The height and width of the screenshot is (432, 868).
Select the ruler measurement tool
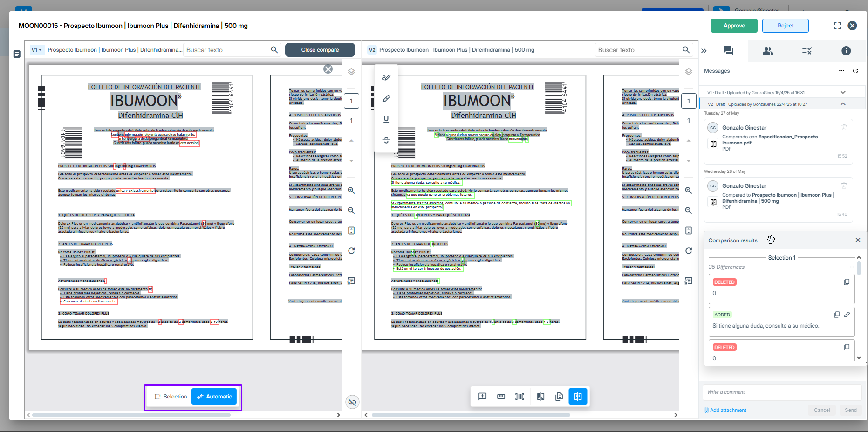click(501, 397)
